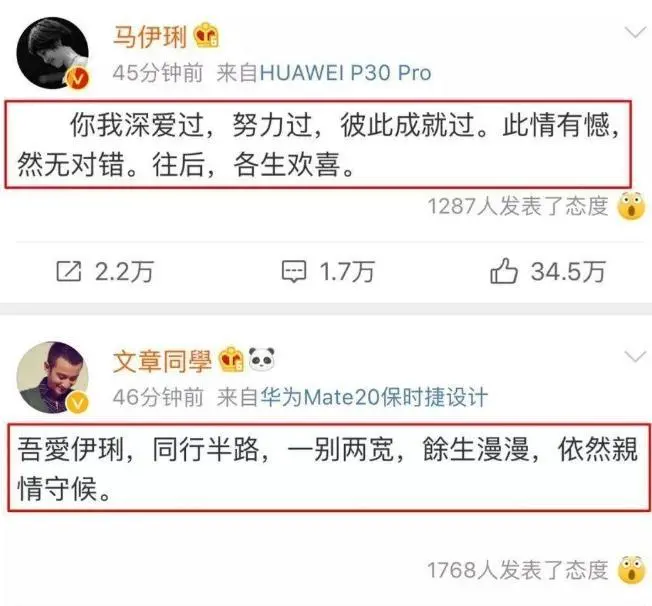Viewport: 652px width, 606px height.
Task: View 1768人发表了态度 reactions list
Action: tap(518, 570)
